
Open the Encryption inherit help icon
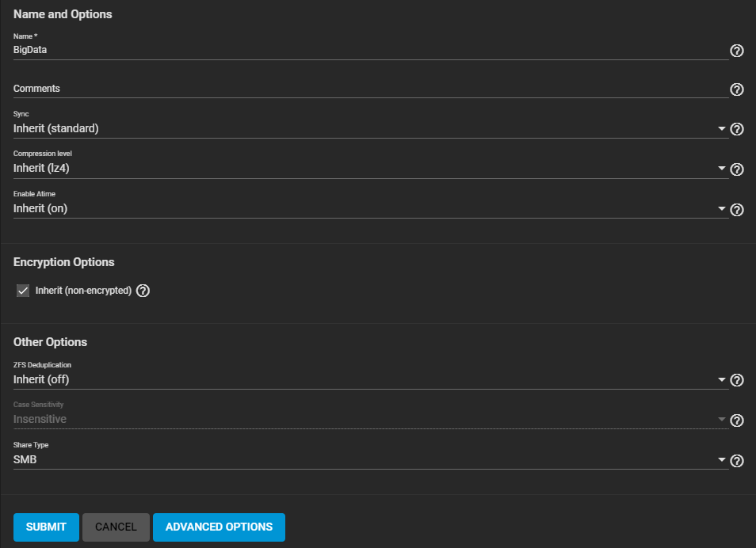(143, 291)
